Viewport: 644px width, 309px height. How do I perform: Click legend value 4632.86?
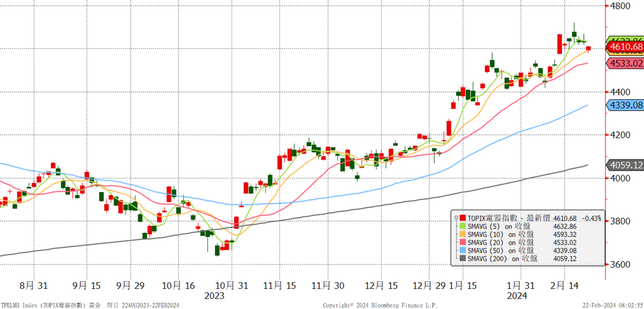point(565,226)
